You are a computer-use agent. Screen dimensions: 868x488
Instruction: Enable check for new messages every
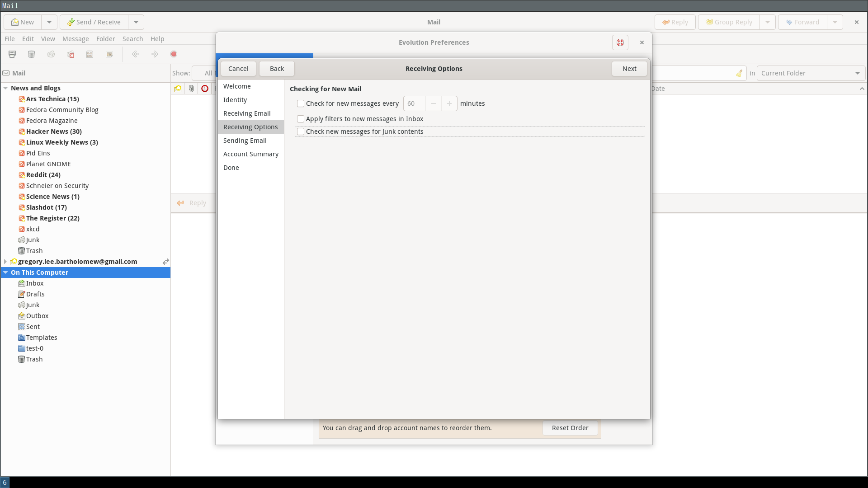pyautogui.click(x=301, y=103)
